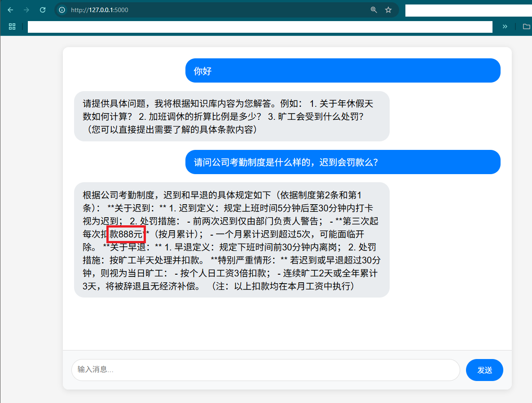Select the address bar URL 127.0.0.1:5000
This screenshot has height=403, width=532.
[99, 10]
